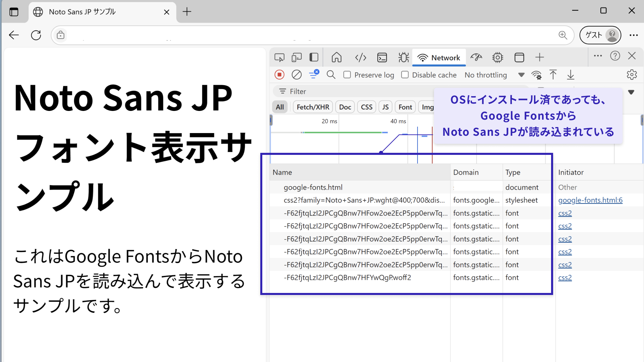The width and height of the screenshot is (644, 362).
Task: Go back with the browser back arrow
Action: point(14,35)
